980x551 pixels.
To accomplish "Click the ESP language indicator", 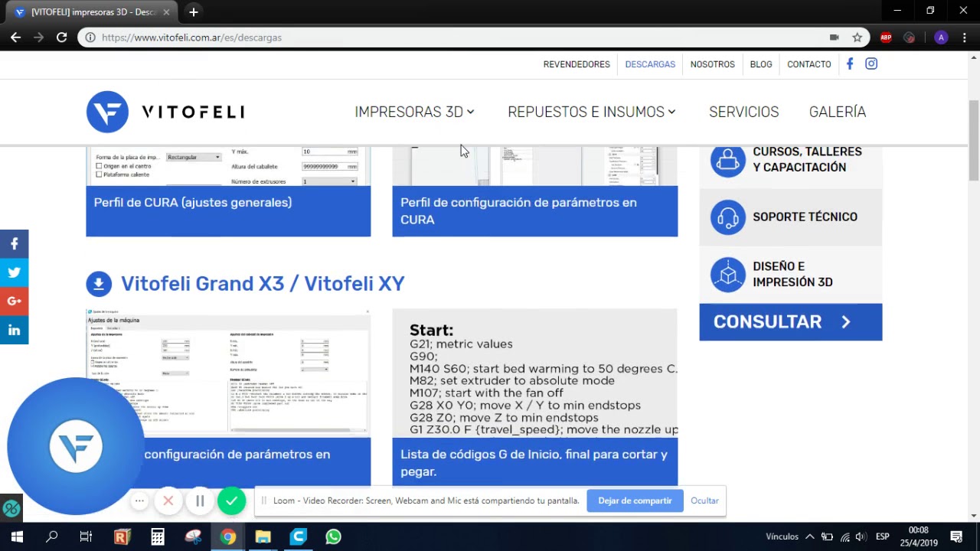I will pyautogui.click(x=882, y=536).
